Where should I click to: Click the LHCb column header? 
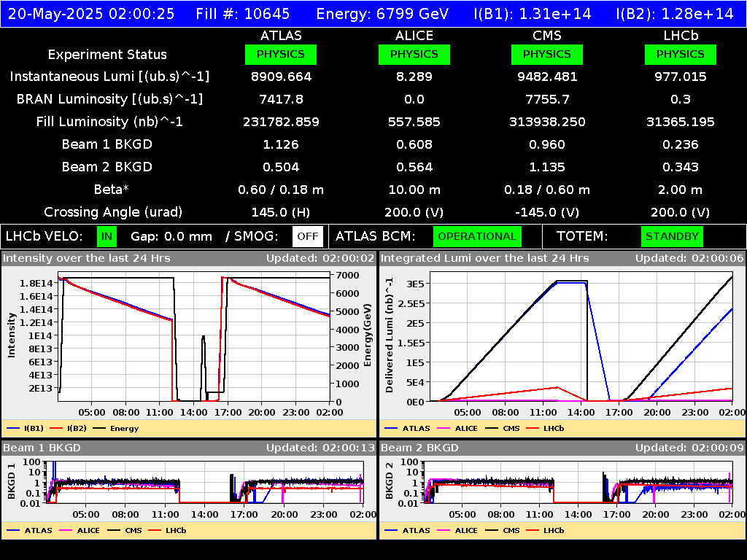click(681, 36)
